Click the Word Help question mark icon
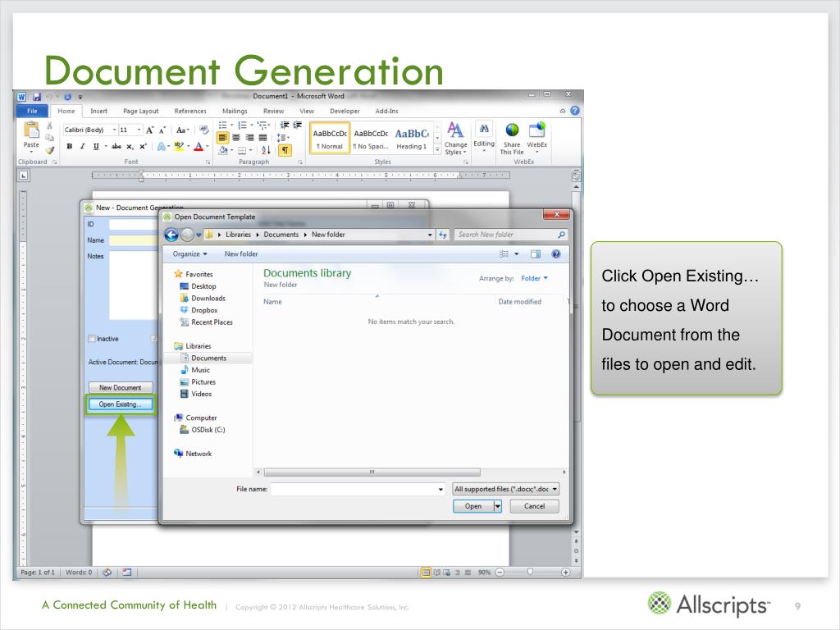840x630 pixels. pyautogui.click(x=575, y=111)
